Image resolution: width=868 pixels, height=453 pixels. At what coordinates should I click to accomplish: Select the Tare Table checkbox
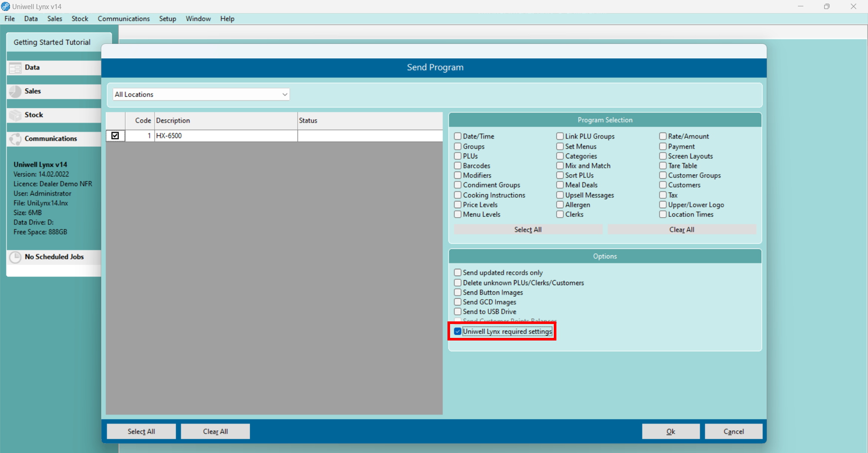[x=663, y=165]
